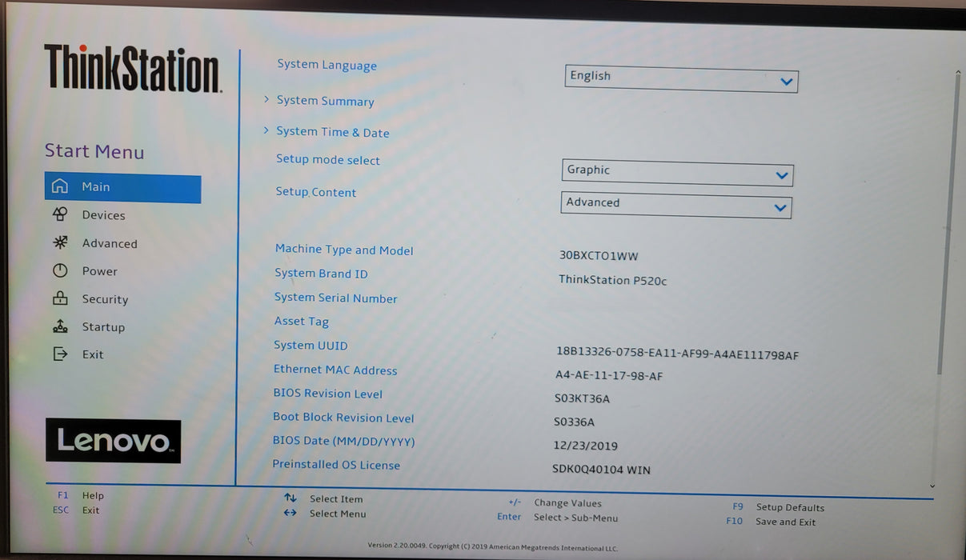The image size is (966, 560).
Task: Click the Main home icon
Action: pyautogui.click(x=60, y=186)
